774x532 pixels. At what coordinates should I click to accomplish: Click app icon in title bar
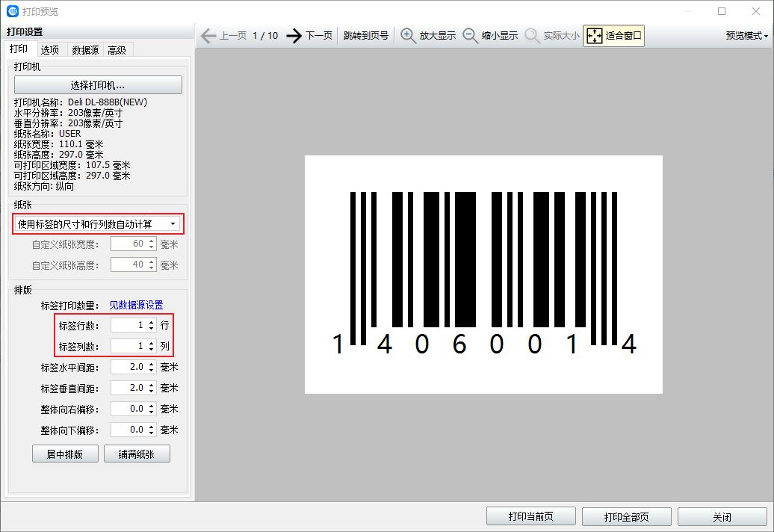click(13, 11)
